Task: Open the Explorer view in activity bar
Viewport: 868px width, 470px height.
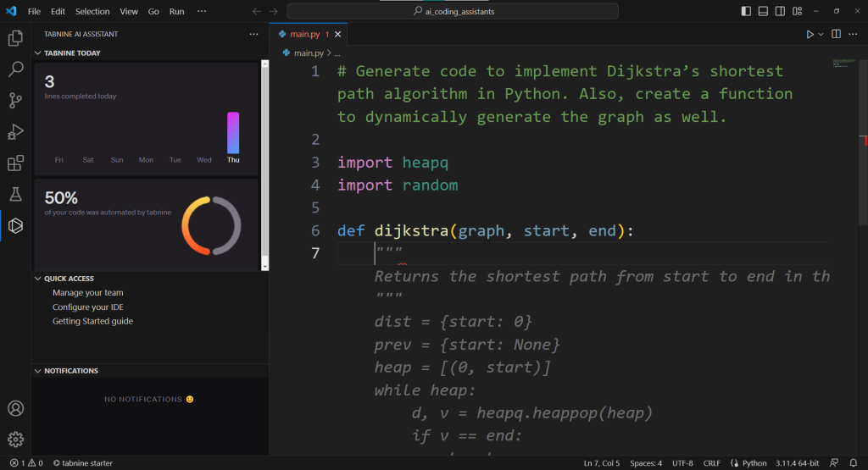Action: [15, 38]
